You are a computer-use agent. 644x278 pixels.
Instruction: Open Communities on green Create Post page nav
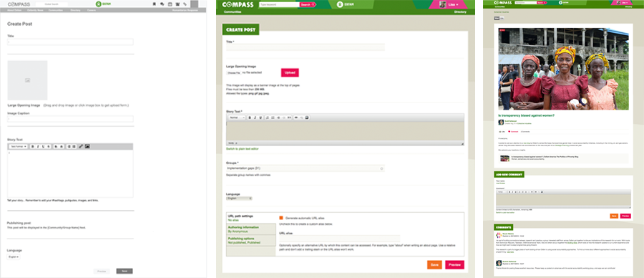click(x=233, y=12)
